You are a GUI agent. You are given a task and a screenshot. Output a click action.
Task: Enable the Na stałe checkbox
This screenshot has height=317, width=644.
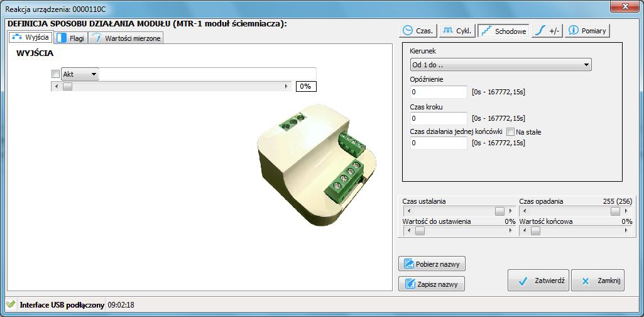[510, 132]
